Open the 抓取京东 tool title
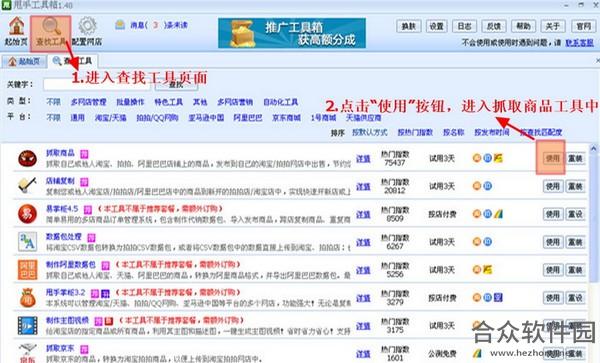 (x=60, y=348)
